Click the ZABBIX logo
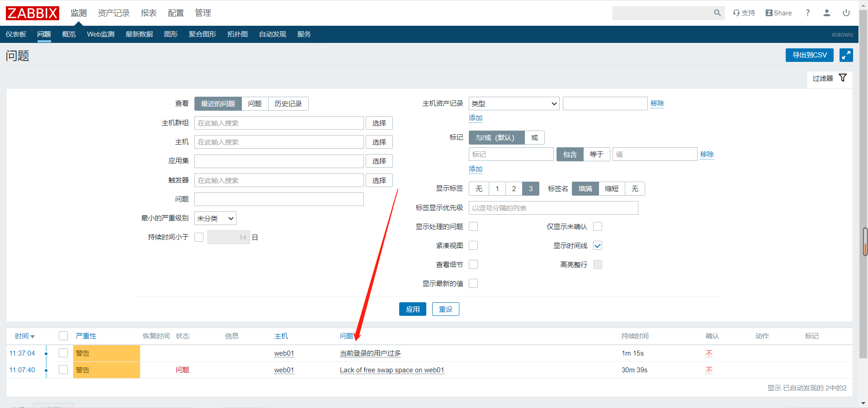 (33, 13)
